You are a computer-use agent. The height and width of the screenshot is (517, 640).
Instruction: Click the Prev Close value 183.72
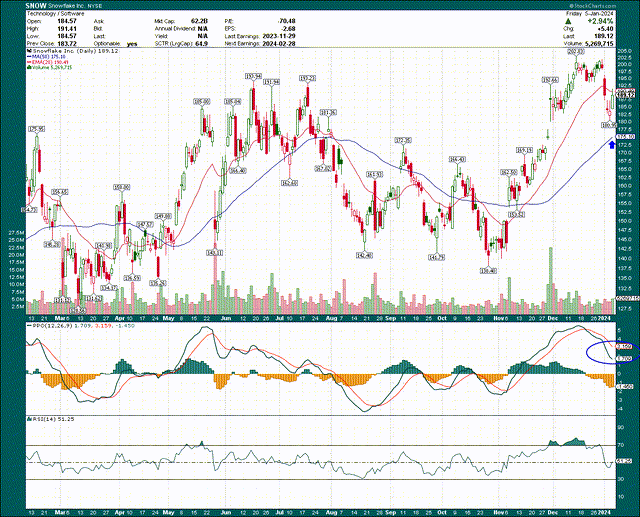[67, 44]
